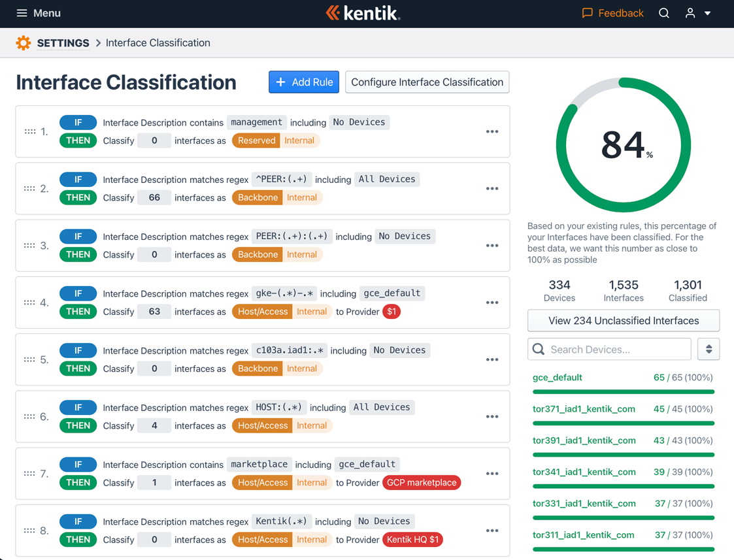Click the magnifier icon in Search Devices field
This screenshot has height=560, width=734.
pyautogui.click(x=538, y=349)
